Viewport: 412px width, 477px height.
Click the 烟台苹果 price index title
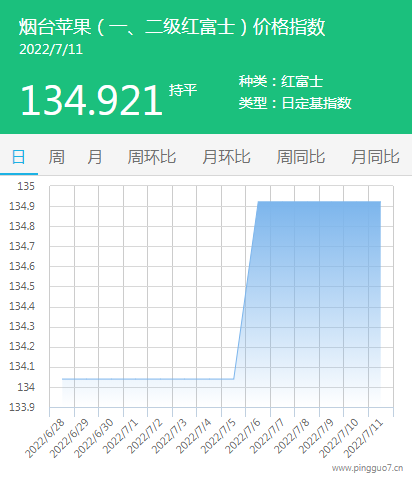[x=172, y=27]
